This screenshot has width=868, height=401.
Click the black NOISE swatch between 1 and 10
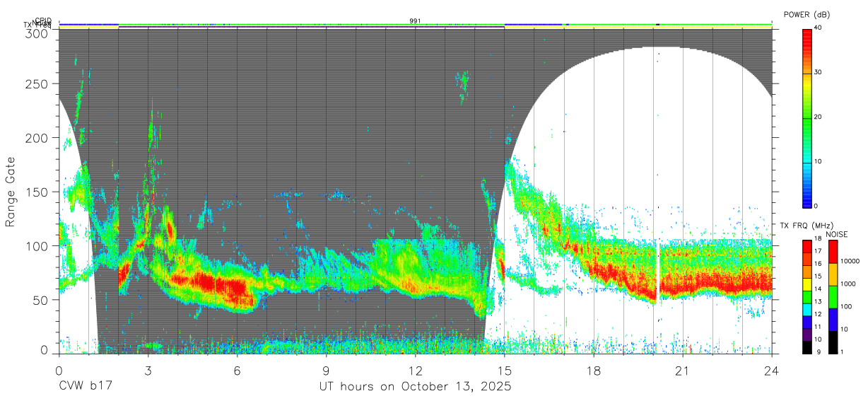pos(832,342)
